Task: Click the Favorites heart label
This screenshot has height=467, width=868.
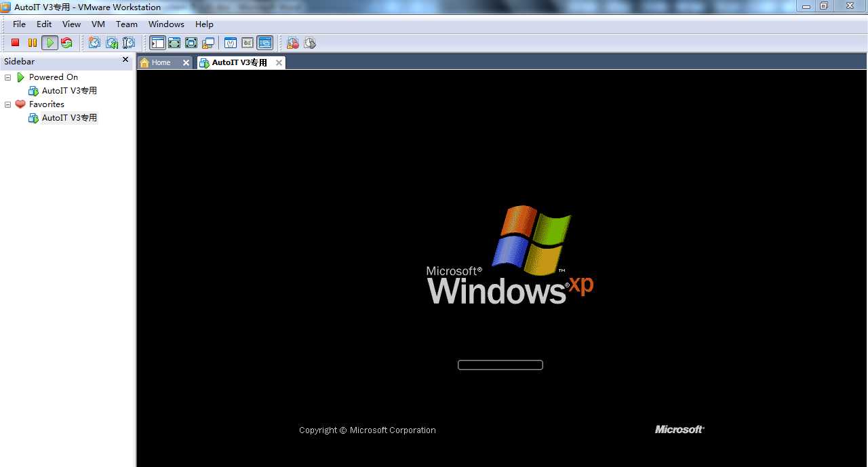Action: [47, 104]
